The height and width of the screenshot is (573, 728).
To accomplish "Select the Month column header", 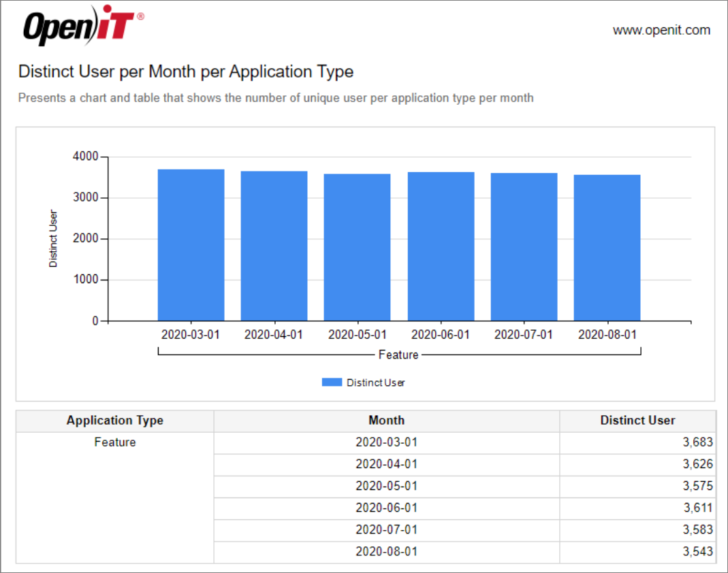I will point(386,421).
